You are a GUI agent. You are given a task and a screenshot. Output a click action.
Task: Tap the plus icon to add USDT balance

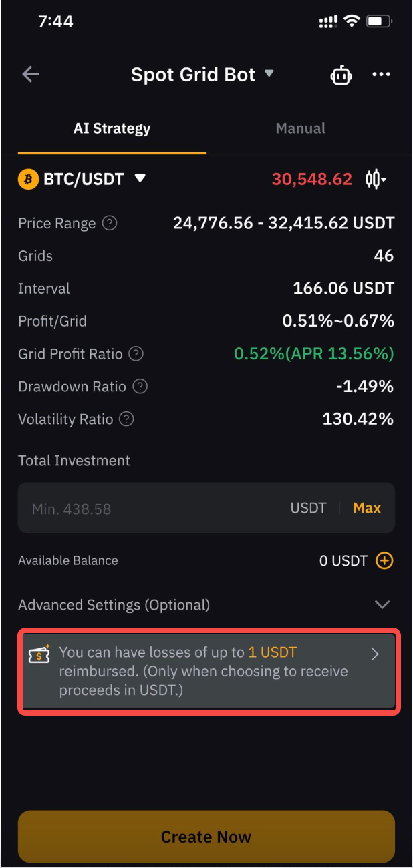(384, 561)
